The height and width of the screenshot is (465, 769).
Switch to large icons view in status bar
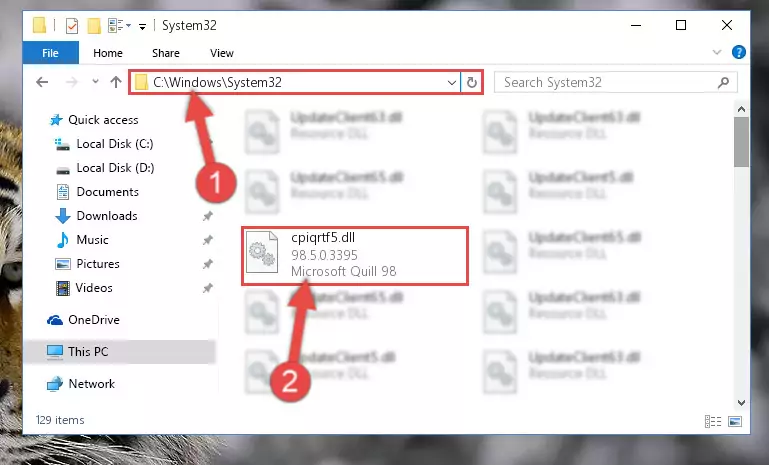point(735,421)
